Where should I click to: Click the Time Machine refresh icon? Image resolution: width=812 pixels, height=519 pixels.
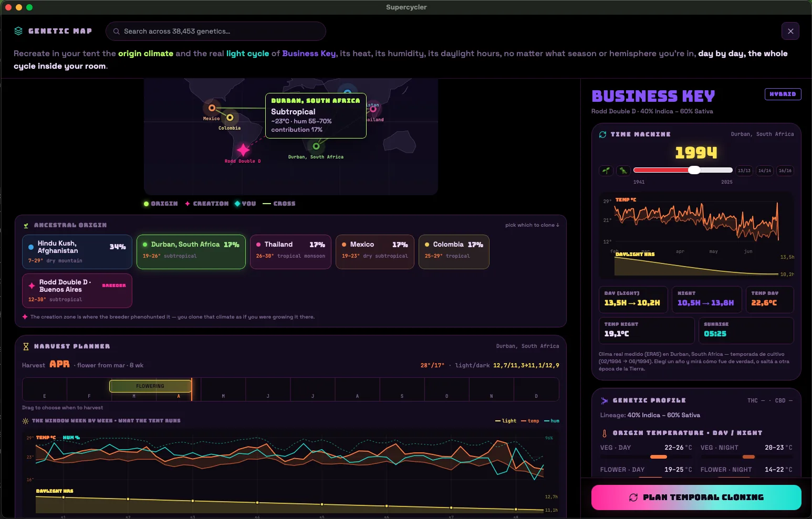602,134
